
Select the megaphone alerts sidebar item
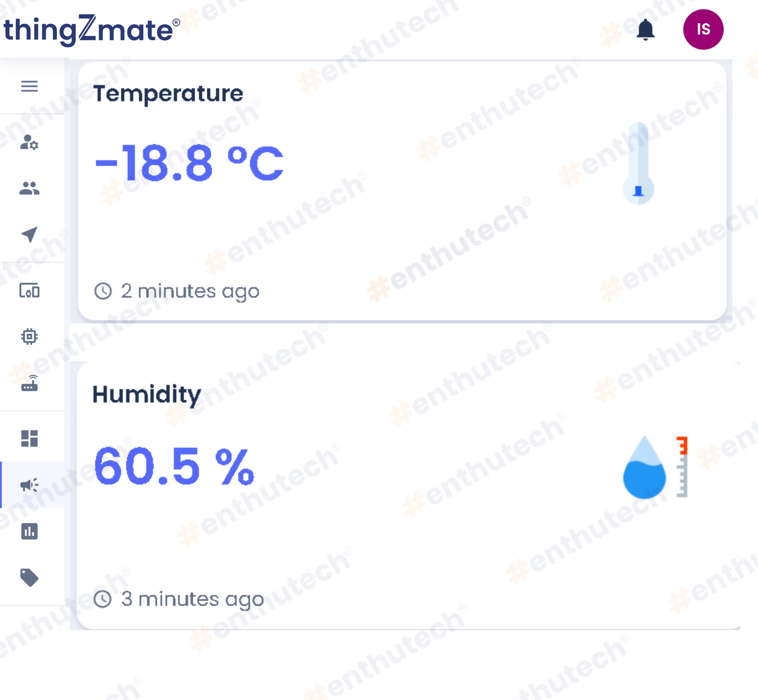29,485
